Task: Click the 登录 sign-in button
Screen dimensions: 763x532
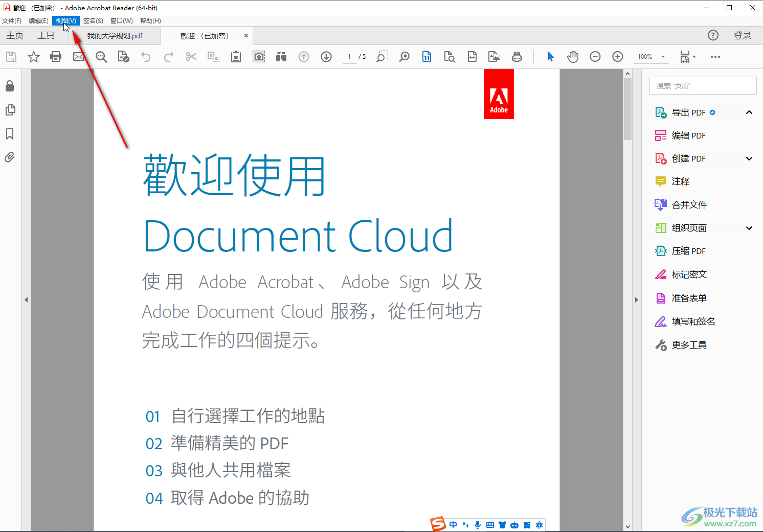Action: 743,35
